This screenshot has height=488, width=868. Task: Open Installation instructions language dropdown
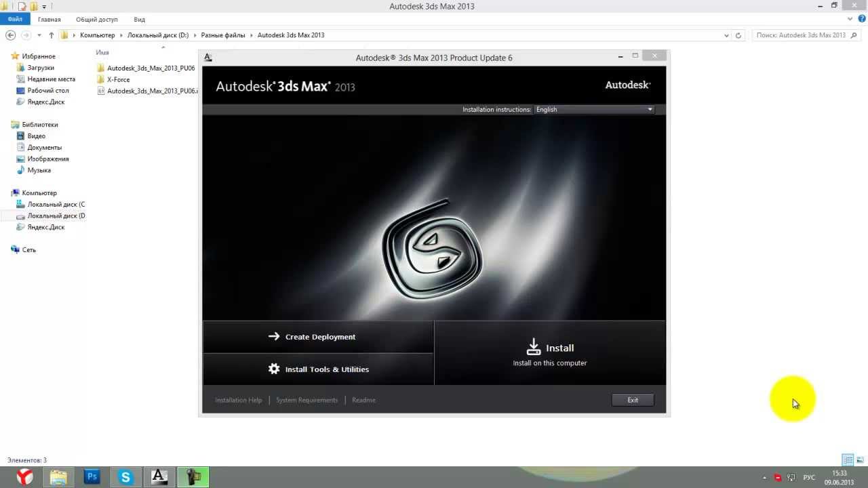tap(594, 109)
